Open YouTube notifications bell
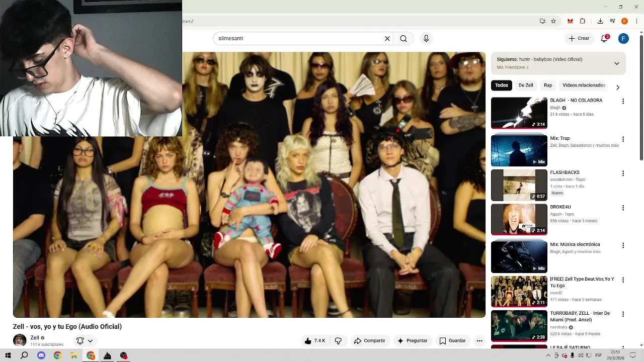Viewport: 644px width, 362px height. [x=605, y=38]
